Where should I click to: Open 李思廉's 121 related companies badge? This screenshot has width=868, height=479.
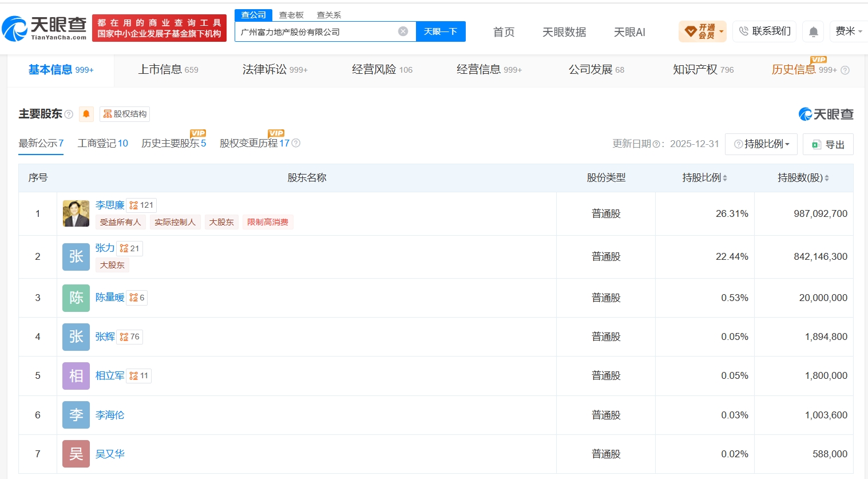[141, 205]
